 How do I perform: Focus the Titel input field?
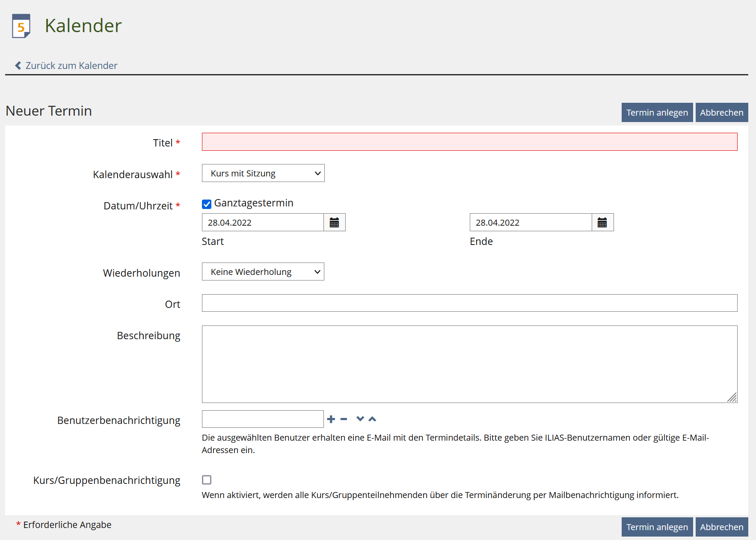pos(469,142)
